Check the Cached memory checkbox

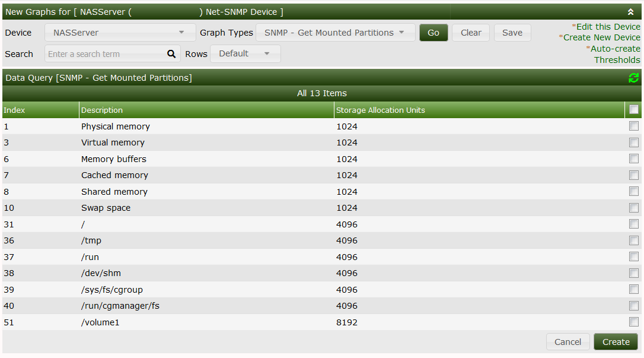(x=634, y=175)
